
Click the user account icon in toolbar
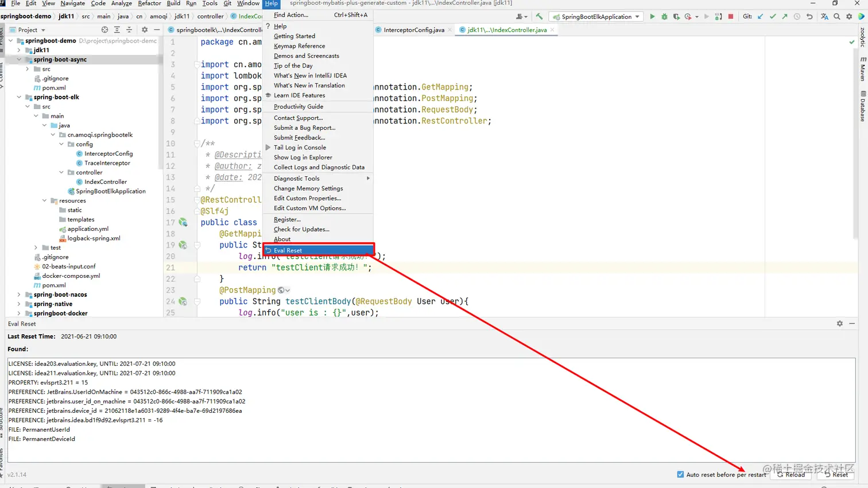pyautogui.click(x=520, y=17)
